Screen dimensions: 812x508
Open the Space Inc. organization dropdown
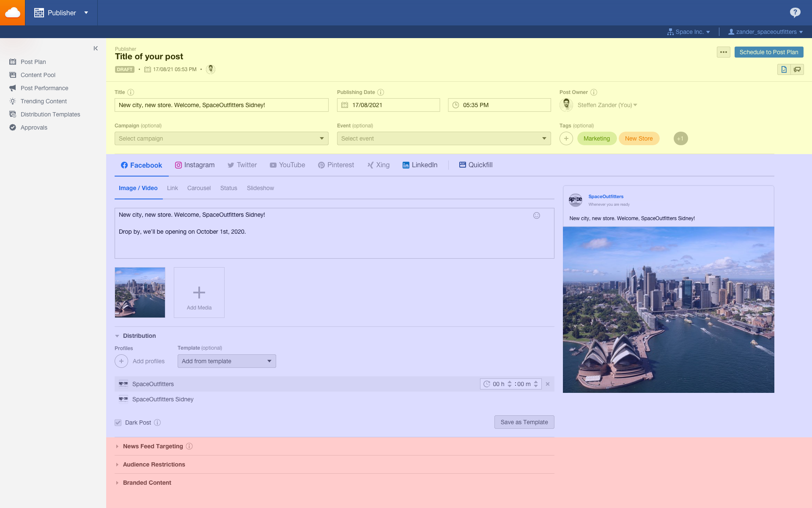(x=689, y=32)
